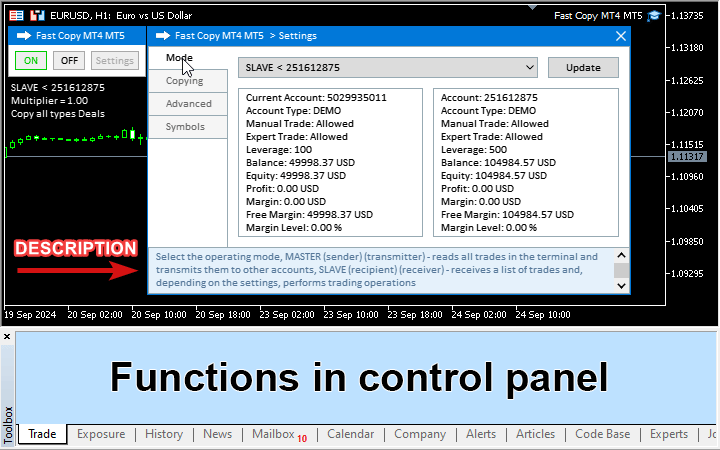Viewport: 720px width, 450px height.
Task: Click the 'Leverage: 100' line
Action: pos(279,150)
